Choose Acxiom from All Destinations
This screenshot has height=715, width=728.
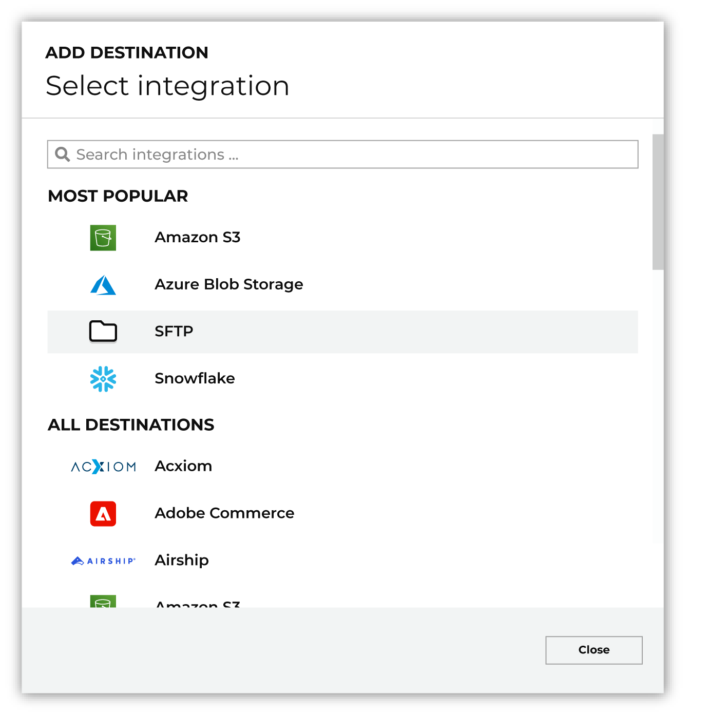pyautogui.click(x=342, y=467)
